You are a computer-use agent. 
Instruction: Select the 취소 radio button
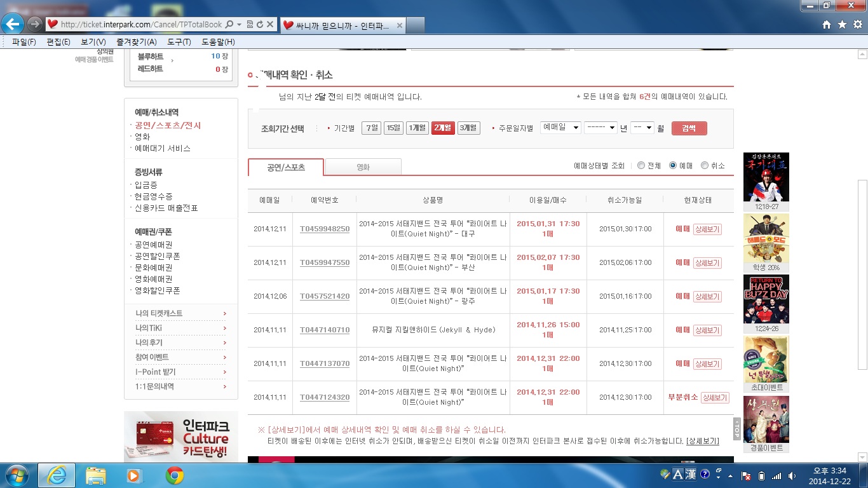(705, 166)
